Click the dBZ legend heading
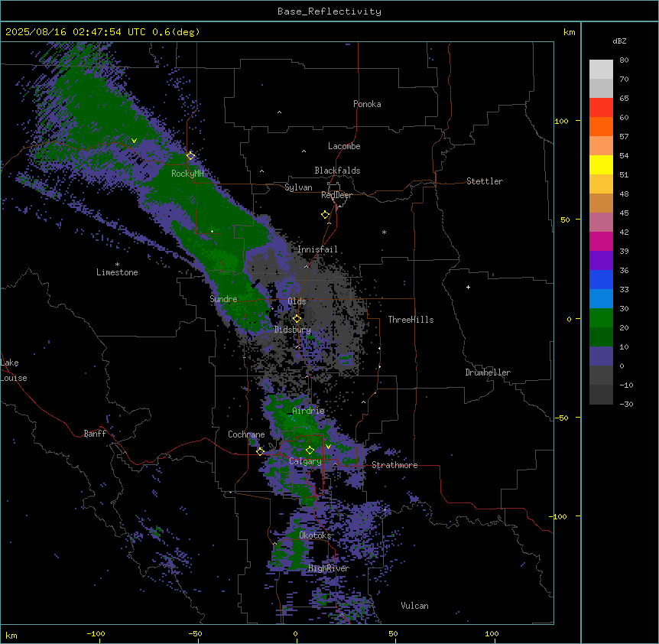The width and height of the screenshot is (659, 644). 619,41
